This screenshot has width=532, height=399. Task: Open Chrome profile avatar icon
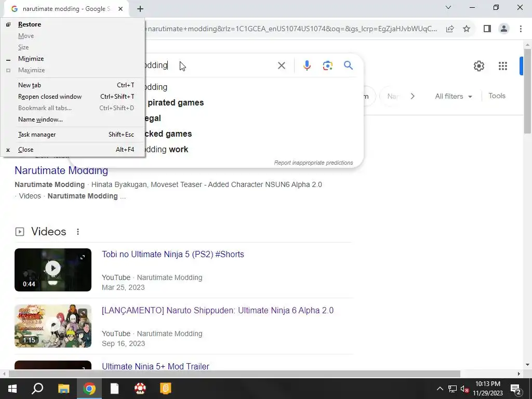[504, 29]
